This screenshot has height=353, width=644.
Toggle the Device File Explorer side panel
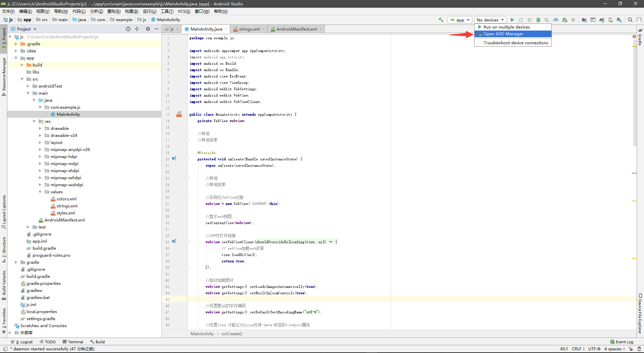coord(640,314)
